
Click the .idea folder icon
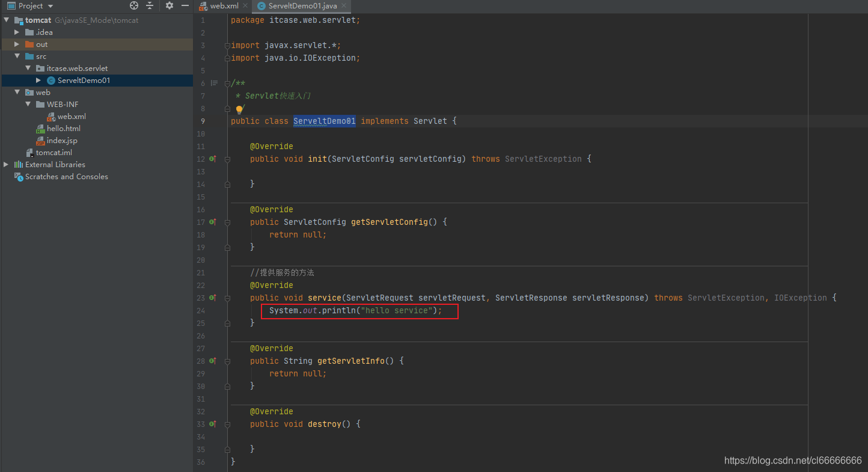tap(29, 32)
